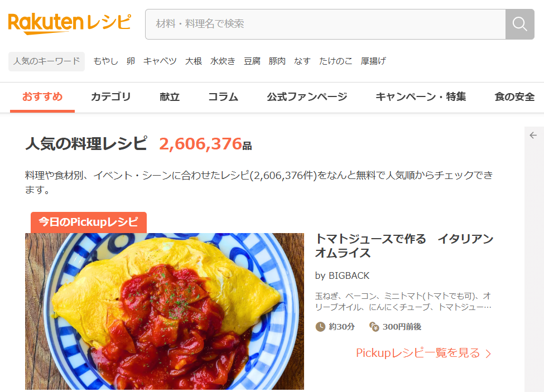Click the もやし keyword link
This screenshot has width=544, height=392.
pos(105,61)
